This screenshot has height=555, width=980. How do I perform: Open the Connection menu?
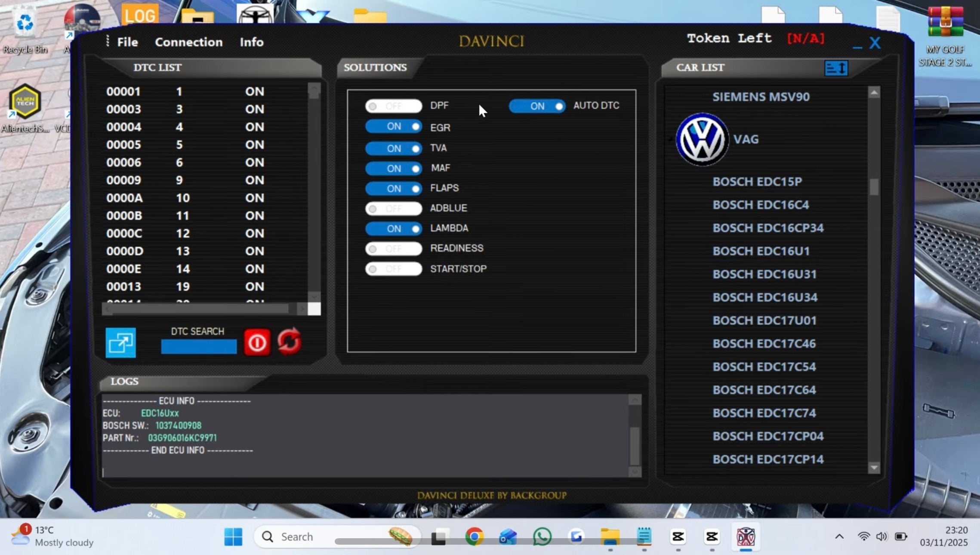pos(188,42)
